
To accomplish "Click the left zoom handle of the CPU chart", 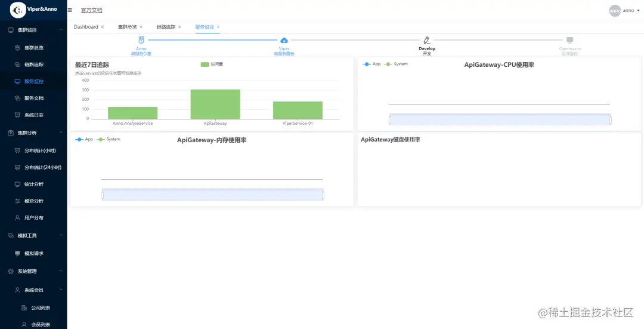I will pos(390,120).
